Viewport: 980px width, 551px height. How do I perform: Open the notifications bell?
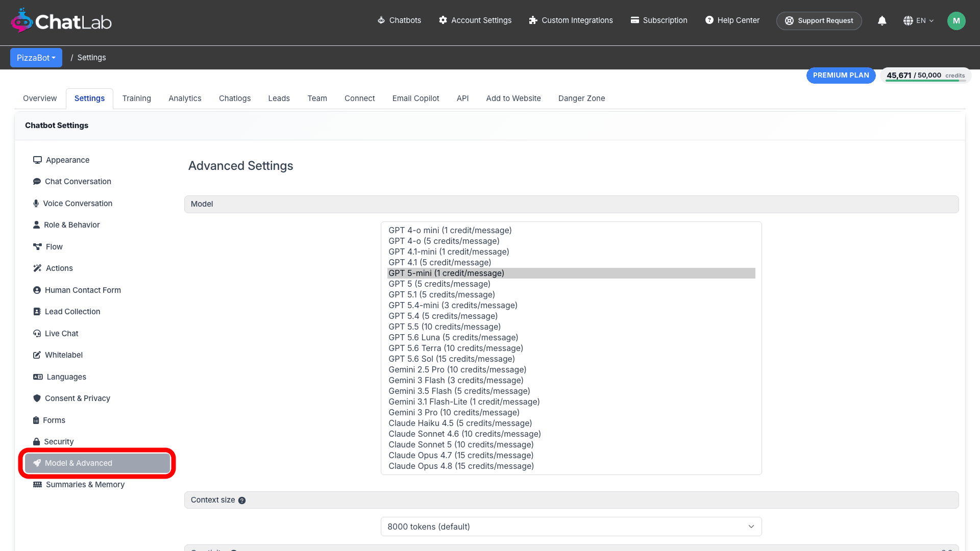tap(882, 20)
